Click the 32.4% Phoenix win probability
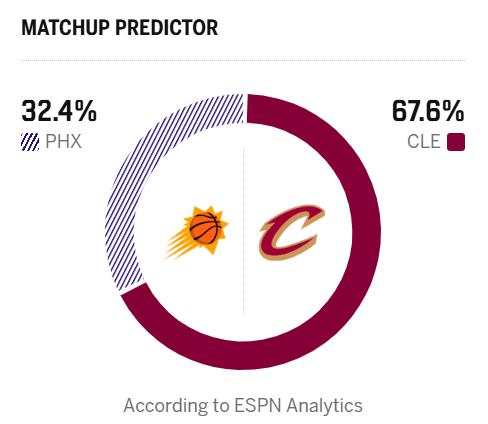 [59, 111]
